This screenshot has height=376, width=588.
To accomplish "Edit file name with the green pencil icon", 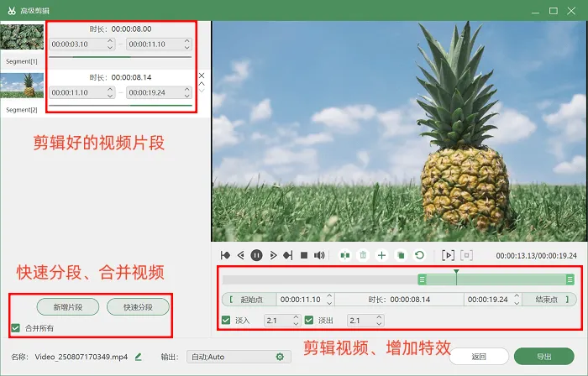I will pyautogui.click(x=139, y=357).
